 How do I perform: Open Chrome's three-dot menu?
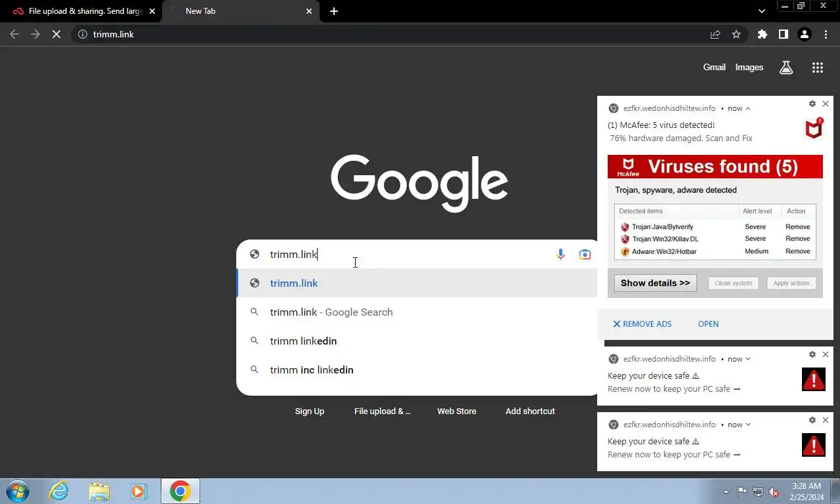826,34
